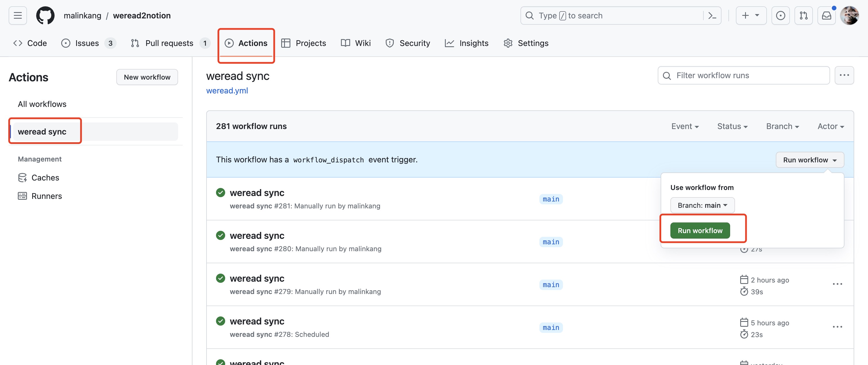Click the GitHub Octocat logo

click(45, 16)
